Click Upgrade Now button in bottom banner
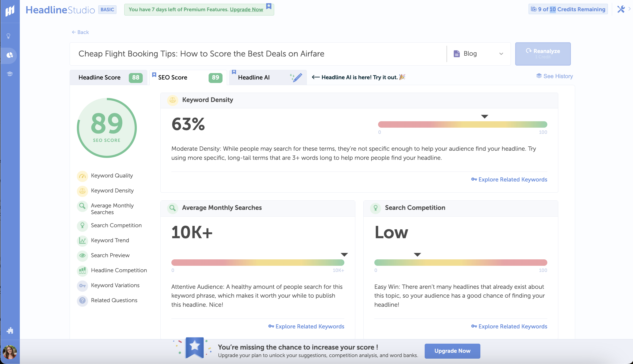The height and width of the screenshot is (364, 633). point(452,351)
